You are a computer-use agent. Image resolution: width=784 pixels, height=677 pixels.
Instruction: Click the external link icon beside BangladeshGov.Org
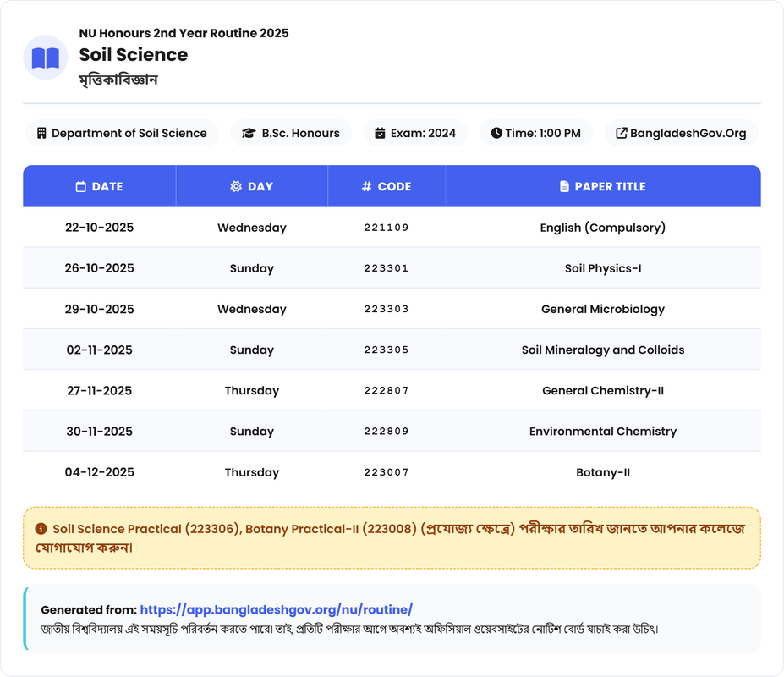coord(621,133)
